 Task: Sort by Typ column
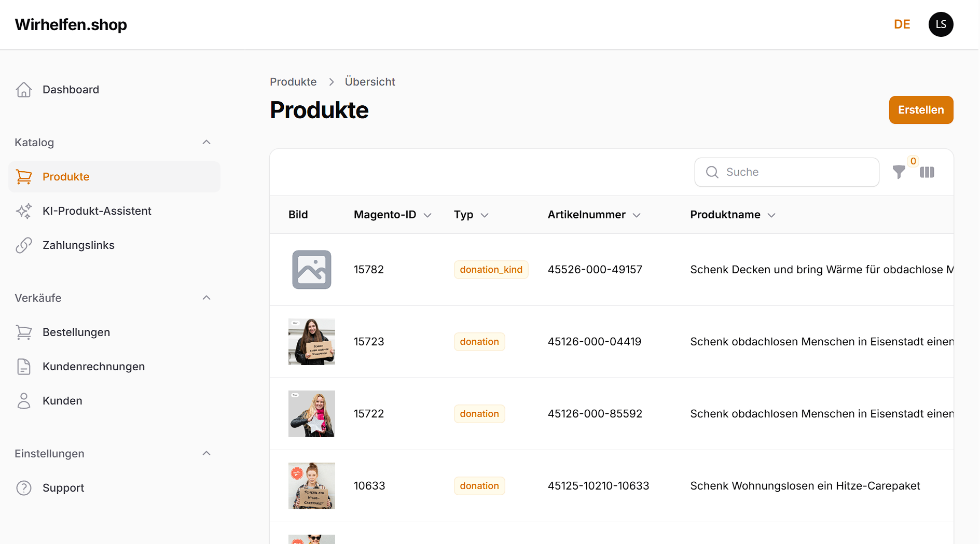[x=471, y=215]
